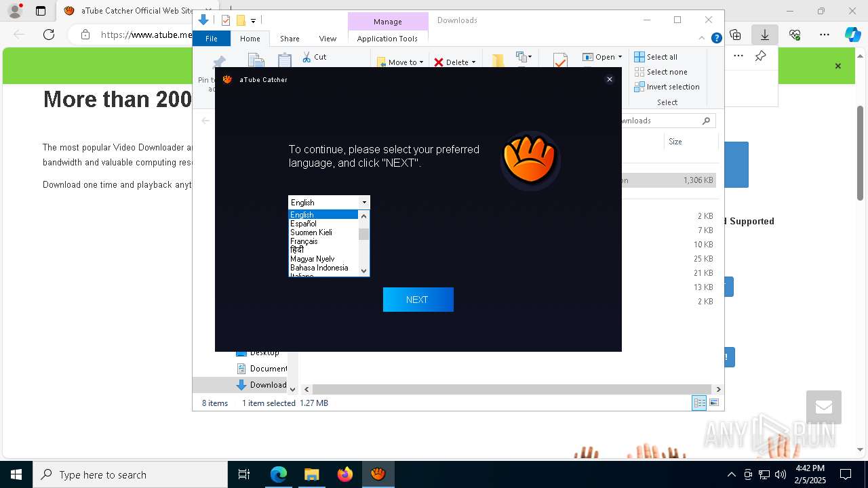This screenshot has width=868, height=488.
Task: Switch to the Share ribbon tab
Action: [x=290, y=39]
